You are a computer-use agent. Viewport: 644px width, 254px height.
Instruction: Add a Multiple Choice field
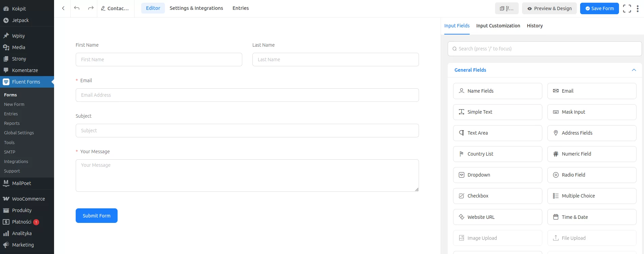pos(592,196)
